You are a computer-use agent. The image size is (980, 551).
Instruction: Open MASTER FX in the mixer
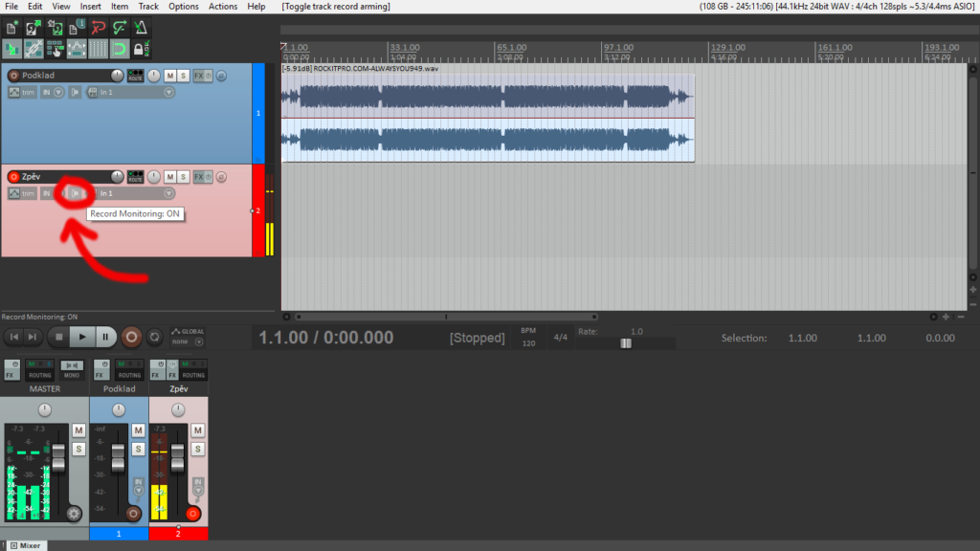click(11, 370)
